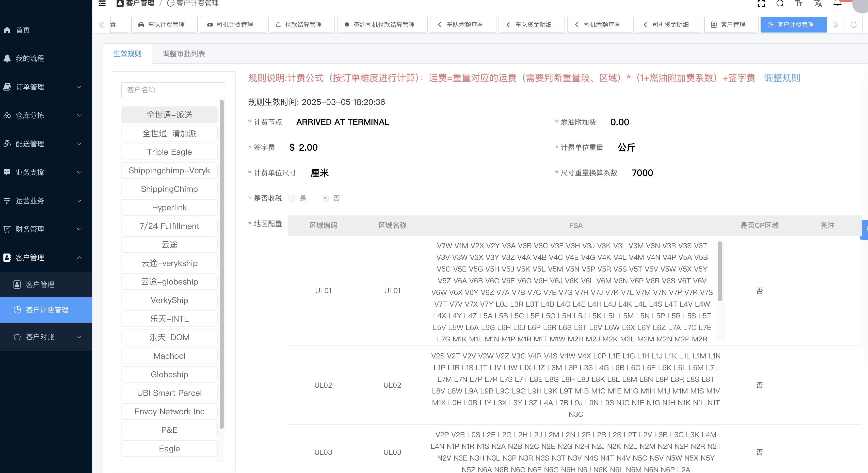Click the 客户名称 search input field
The image size is (868, 473).
[x=173, y=90]
